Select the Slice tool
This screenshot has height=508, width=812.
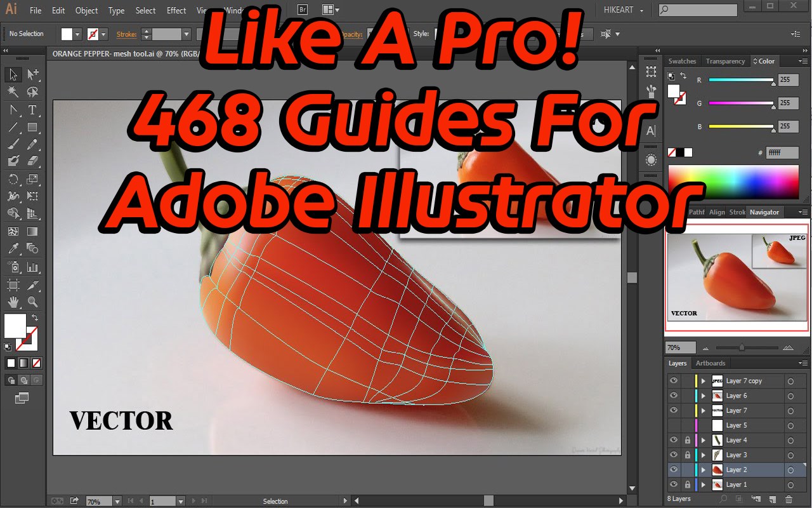click(x=32, y=284)
